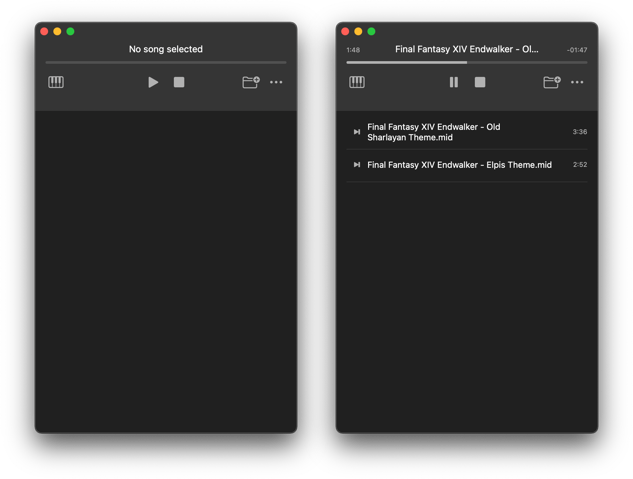
Task: Click the 2:52 duration of Elpis Theme
Action: click(580, 165)
